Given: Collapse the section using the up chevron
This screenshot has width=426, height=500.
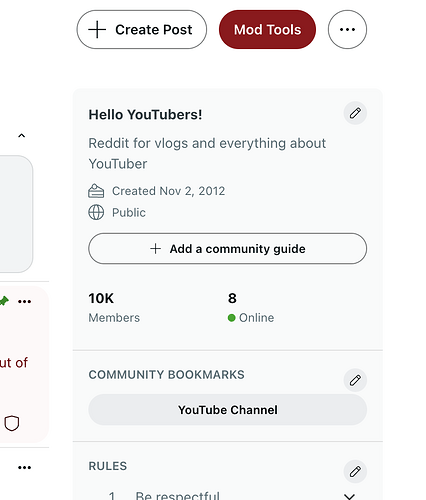Looking at the screenshot, I should (x=21, y=136).
